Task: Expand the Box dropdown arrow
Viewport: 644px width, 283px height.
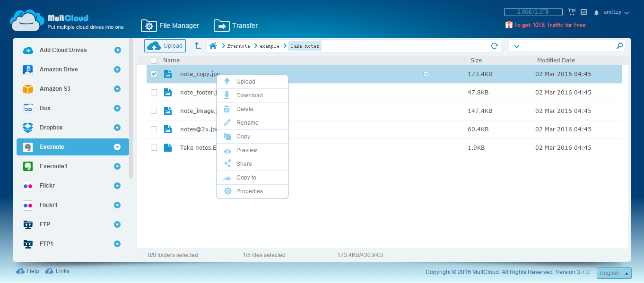Action: pyautogui.click(x=117, y=108)
